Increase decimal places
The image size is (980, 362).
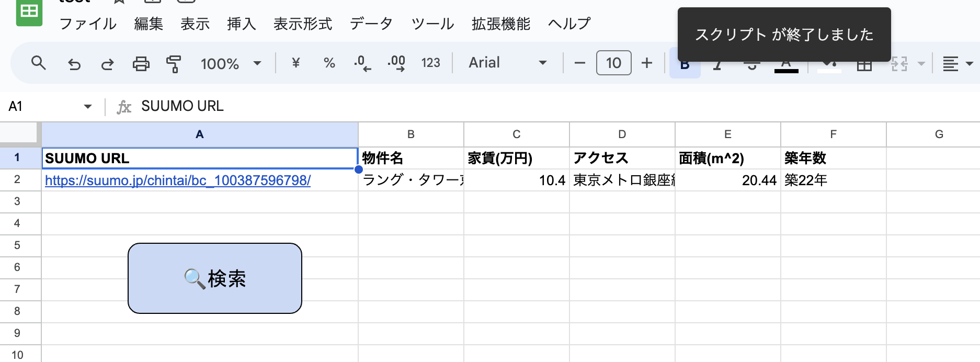pos(396,63)
